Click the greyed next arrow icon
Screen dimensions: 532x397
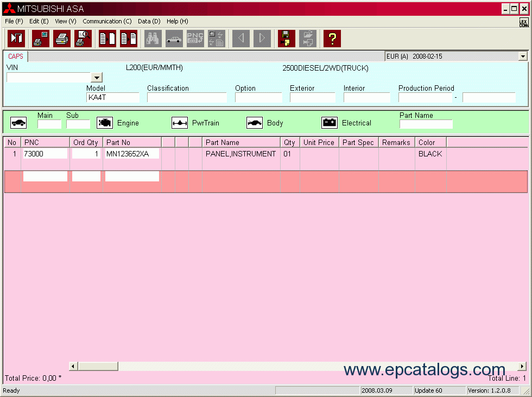click(x=262, y=39)
